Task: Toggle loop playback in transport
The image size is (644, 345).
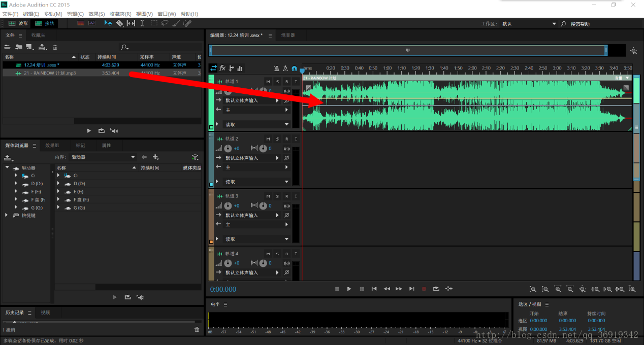Action: pyautogui.click(x=436, y=289)
